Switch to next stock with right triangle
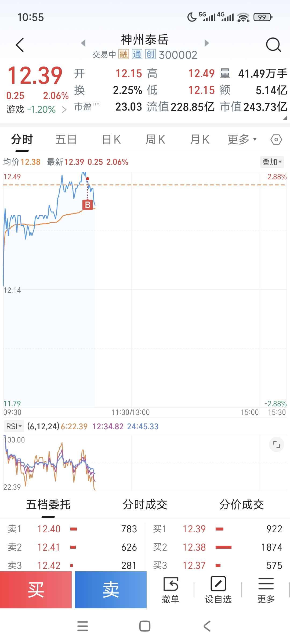Viewport: 290px width, 644px height. 206,43
